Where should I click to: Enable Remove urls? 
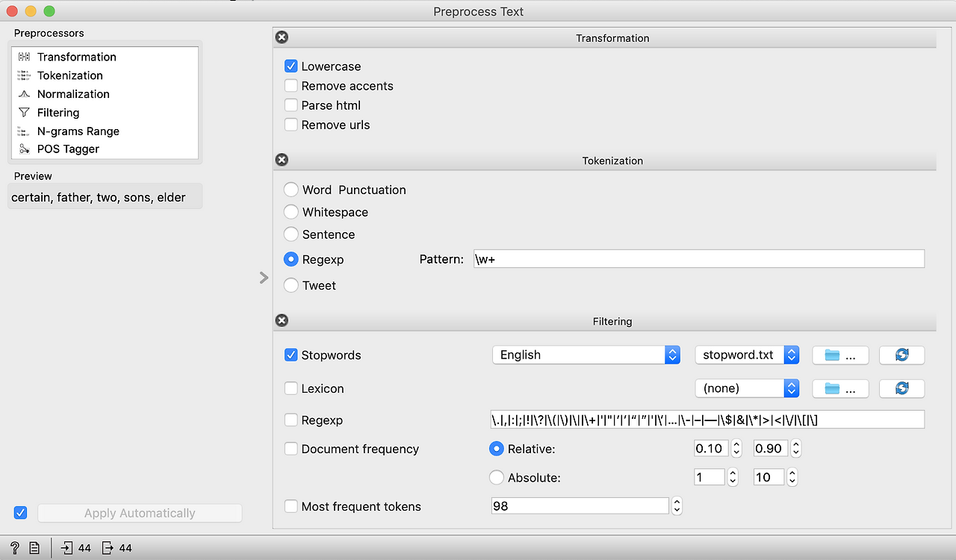[291, 125]
